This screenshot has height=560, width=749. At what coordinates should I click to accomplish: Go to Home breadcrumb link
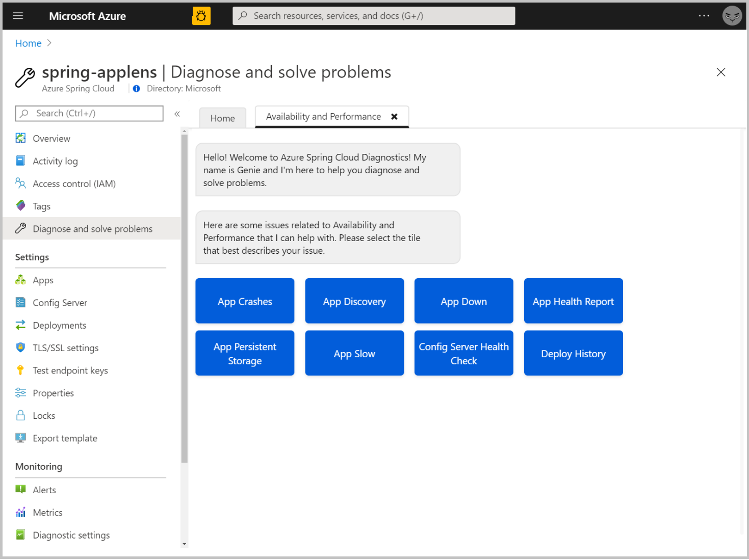click(x=28, y=43)
